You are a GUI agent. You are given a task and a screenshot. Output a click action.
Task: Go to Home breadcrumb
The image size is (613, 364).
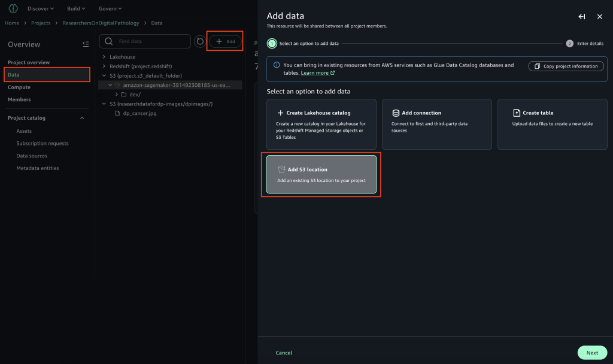point(12,23)
